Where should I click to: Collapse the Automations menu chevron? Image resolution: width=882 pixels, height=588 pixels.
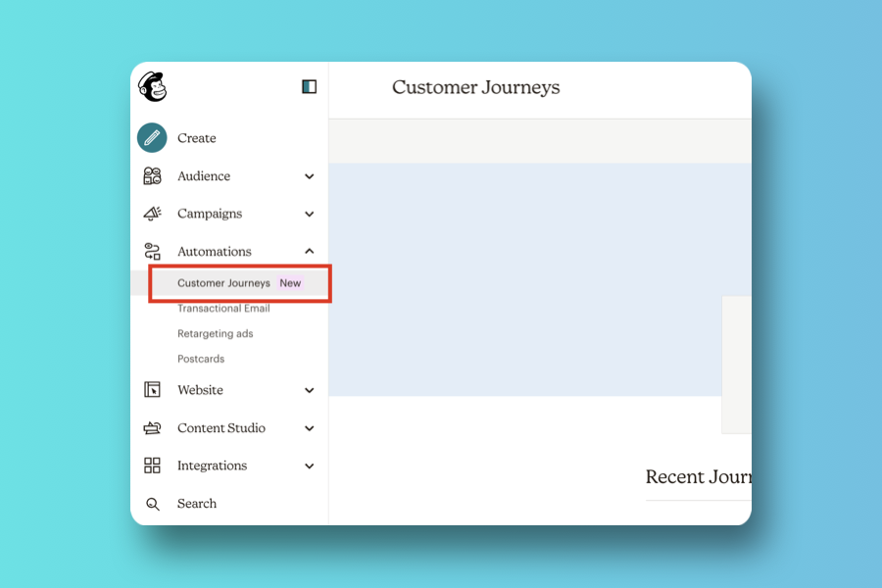(310, 251)
